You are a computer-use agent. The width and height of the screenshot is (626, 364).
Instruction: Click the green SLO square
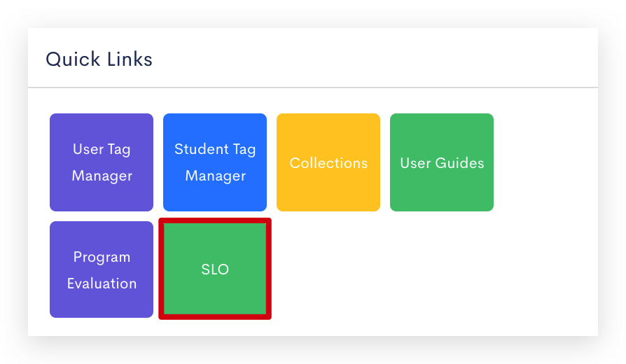pyautogui.click(x=215, y=269)
